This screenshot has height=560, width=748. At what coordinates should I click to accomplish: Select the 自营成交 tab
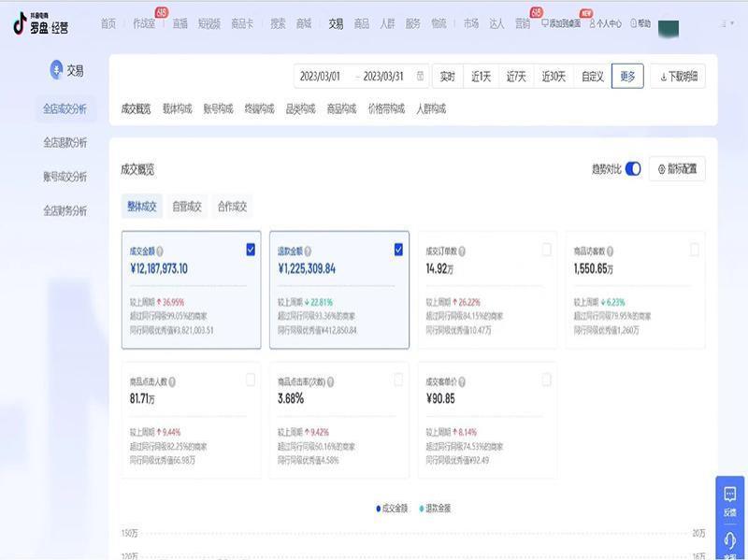pyautogui.click(x=187, y=207)
